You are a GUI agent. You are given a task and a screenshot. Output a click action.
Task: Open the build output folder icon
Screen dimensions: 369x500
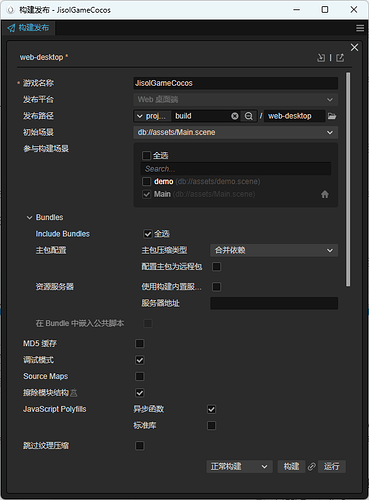332,116
